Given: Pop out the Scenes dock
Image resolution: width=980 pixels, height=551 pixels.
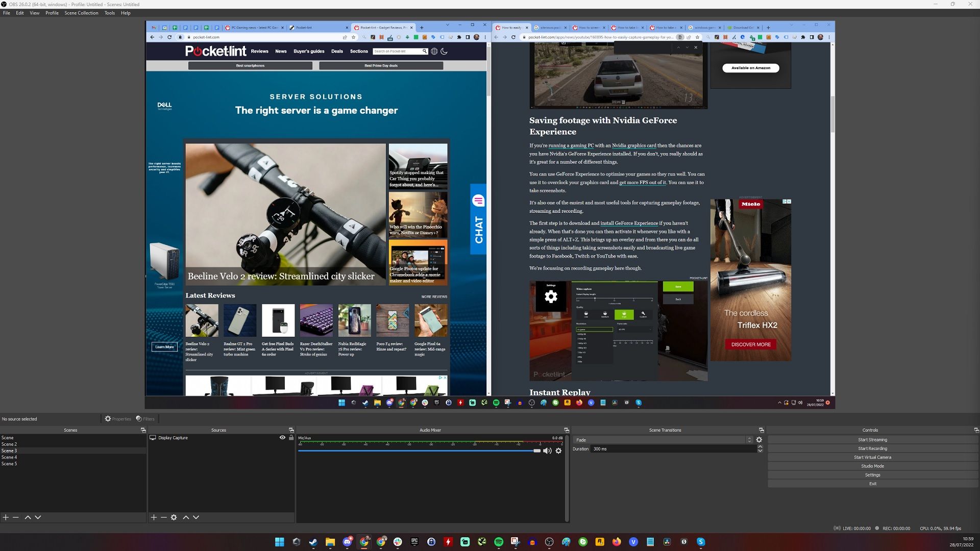Looking at the screenshot, I should [143, 430].
